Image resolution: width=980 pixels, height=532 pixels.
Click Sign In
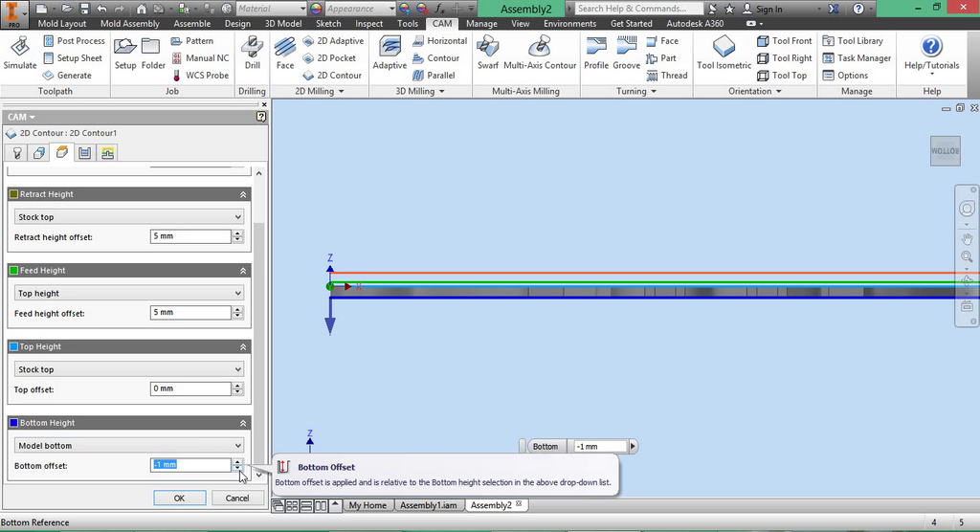(762, 9)
